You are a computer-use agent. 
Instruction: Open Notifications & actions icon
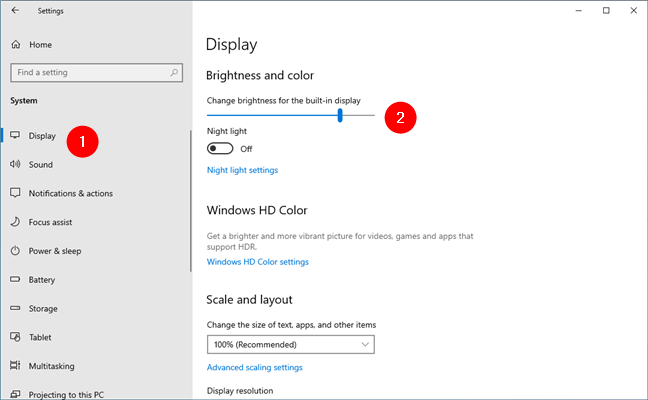coord(15,193)
